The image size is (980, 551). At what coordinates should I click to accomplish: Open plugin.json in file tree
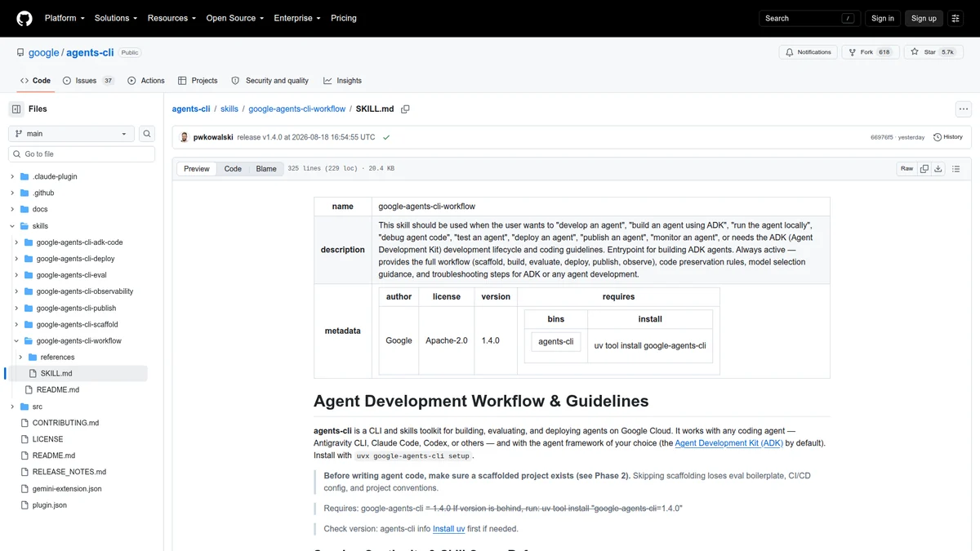pyautogui.click(x=49, y=504)
